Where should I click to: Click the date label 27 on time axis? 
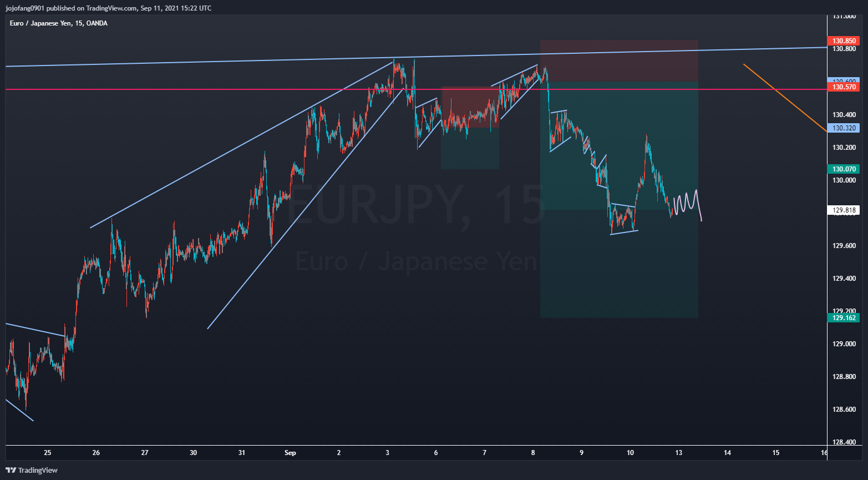coord(145,453)
